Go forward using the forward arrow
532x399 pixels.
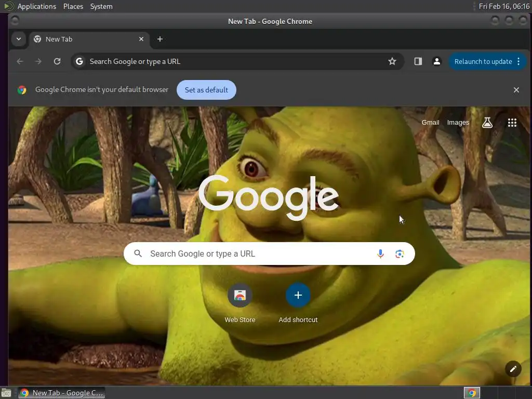tap(38, 61)
